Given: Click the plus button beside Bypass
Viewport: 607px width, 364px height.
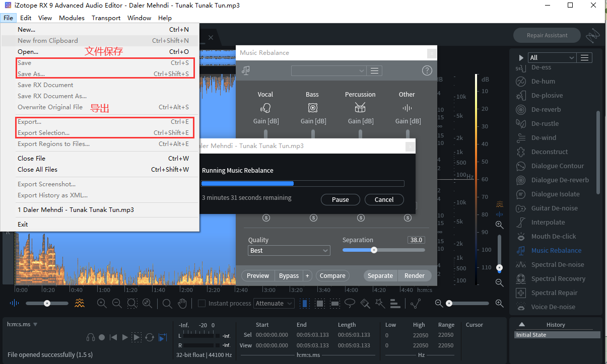Looking at the screenshot, I should coord(308,275).
